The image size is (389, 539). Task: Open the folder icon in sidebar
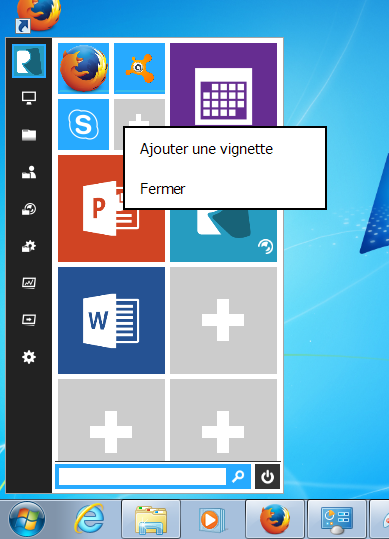(x=29, y=135)
